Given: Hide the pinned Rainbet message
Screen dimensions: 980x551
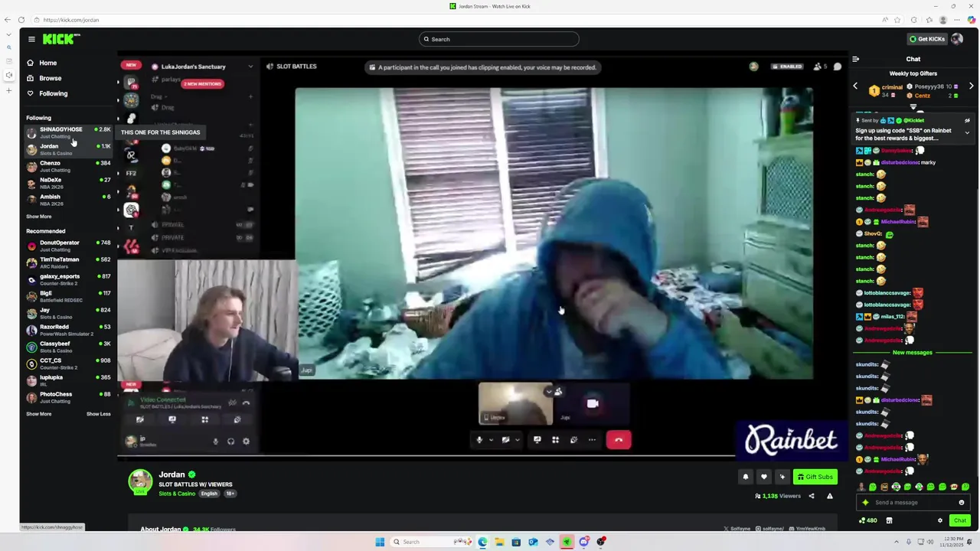Looking at the screenshot, I should coord(967,120).
